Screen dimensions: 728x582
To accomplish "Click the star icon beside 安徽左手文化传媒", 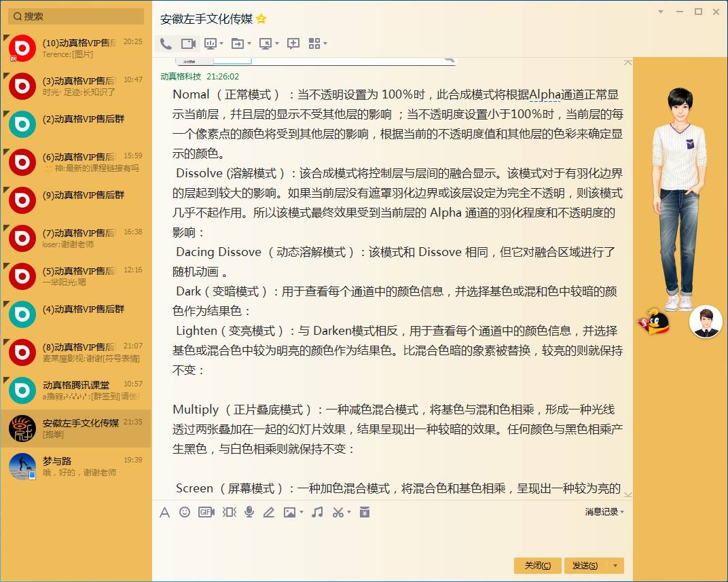I will (x=261, y=19).
